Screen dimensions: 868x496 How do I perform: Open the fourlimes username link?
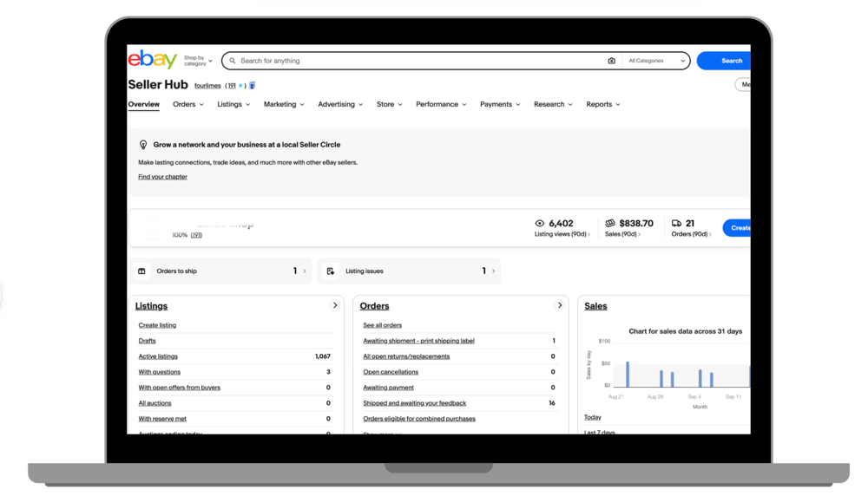coord(207,86)
